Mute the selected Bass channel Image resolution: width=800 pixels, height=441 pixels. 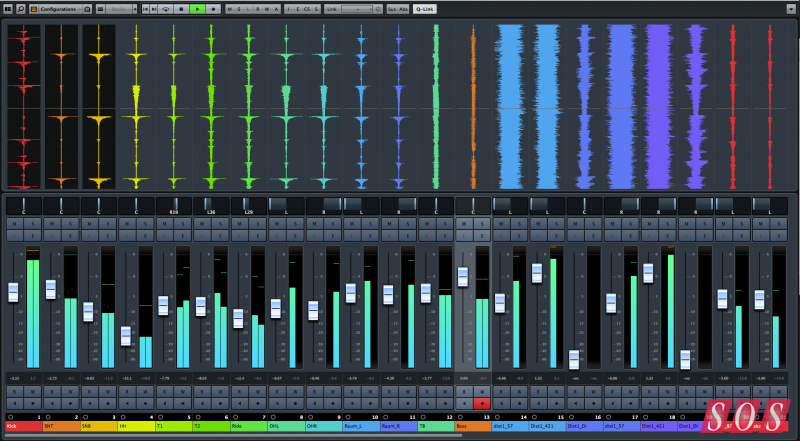(464, 224)
